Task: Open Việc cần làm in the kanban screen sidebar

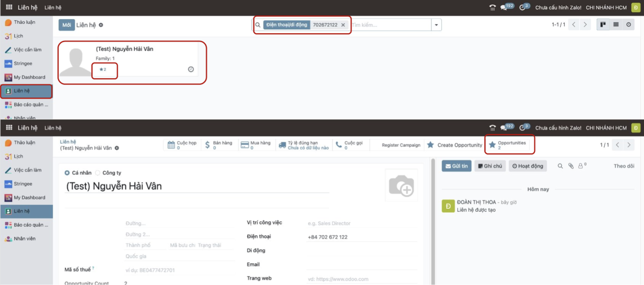Action: (26, 50)
